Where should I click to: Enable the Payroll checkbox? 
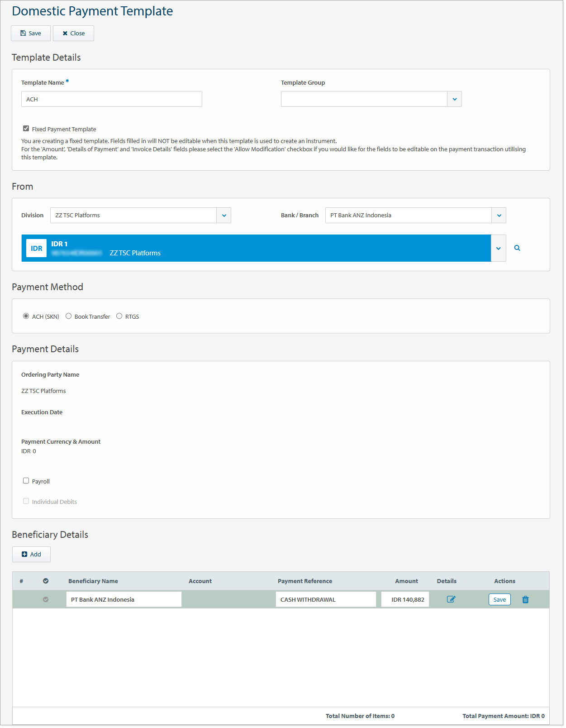click(26, 481)
